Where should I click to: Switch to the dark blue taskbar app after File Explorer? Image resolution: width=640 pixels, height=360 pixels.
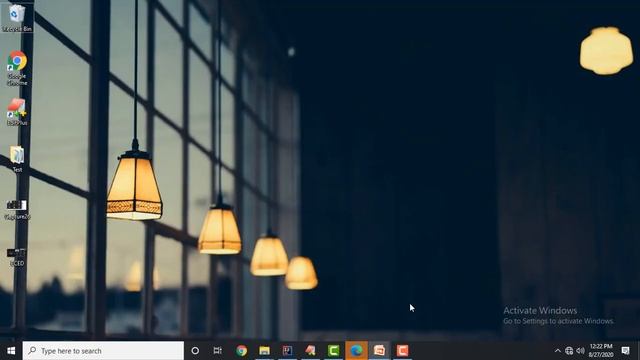[287, 351]
